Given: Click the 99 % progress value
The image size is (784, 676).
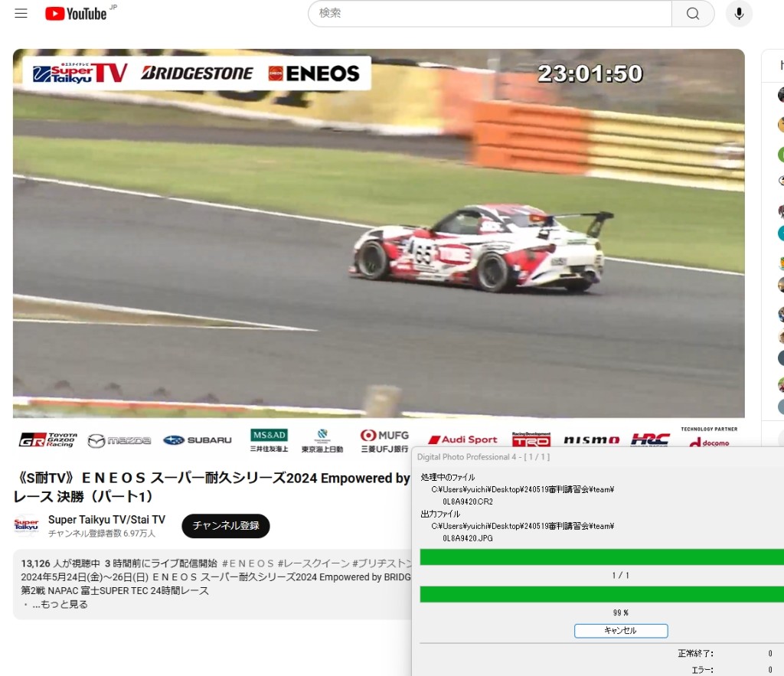Looking at the screenshot, I should click(x=620, y=613).
